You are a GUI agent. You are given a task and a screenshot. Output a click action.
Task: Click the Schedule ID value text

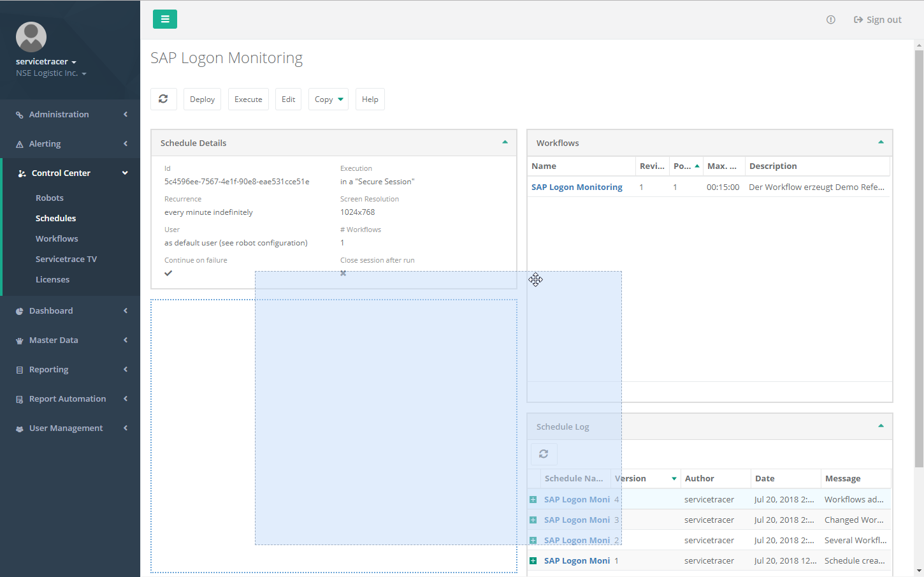click(x=236, y=182)
